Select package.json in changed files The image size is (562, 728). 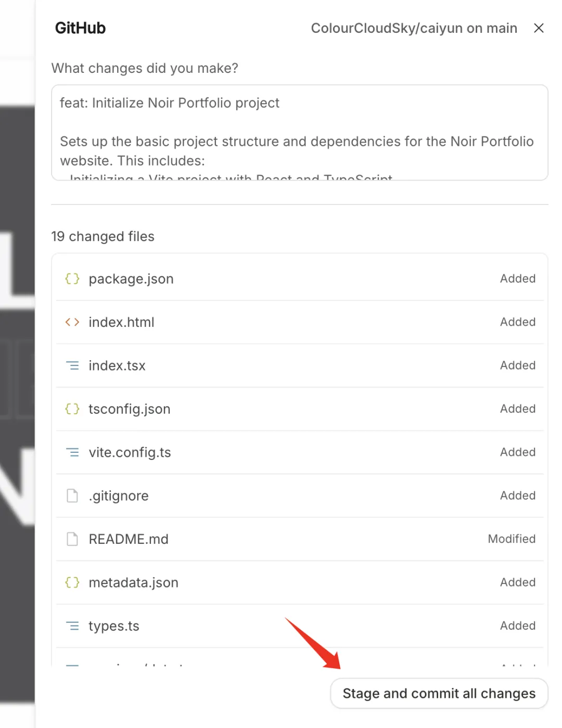131,279
